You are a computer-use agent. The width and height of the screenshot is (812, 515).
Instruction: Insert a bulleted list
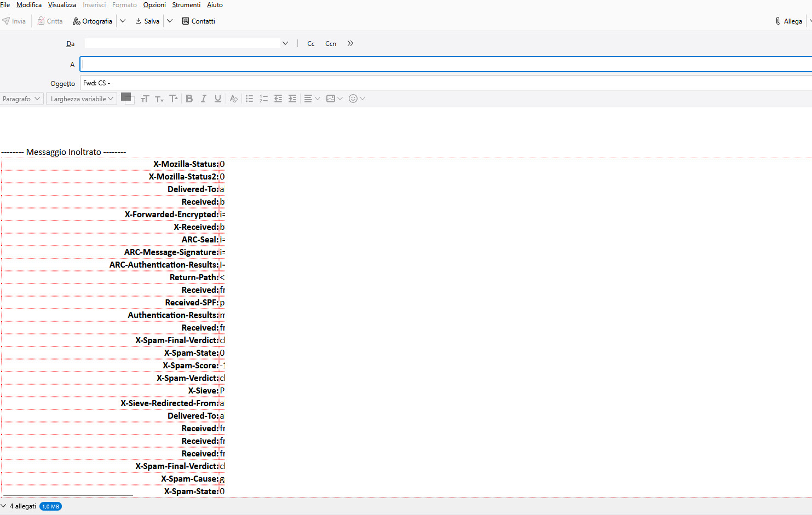click(x=250, y=99)
